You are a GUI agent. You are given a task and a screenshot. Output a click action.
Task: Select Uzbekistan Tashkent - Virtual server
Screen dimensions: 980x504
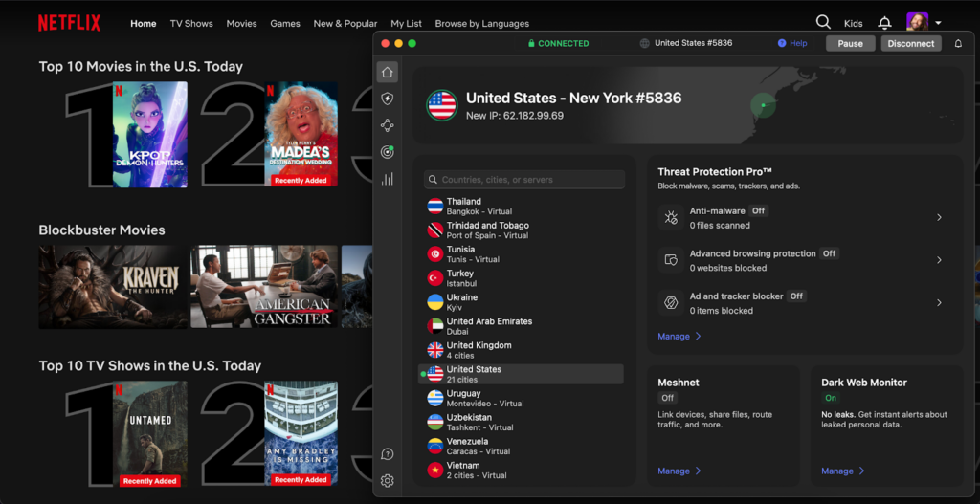coord(521,422)
